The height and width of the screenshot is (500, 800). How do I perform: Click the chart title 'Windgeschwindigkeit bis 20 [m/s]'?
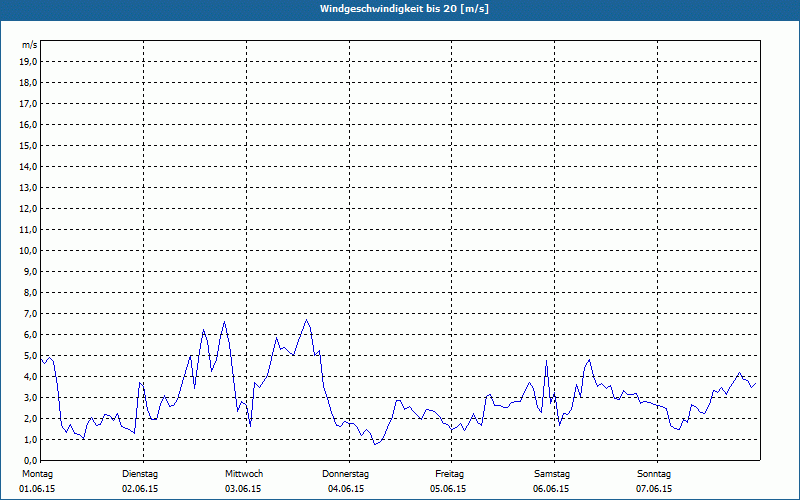(x=404, y=9)
